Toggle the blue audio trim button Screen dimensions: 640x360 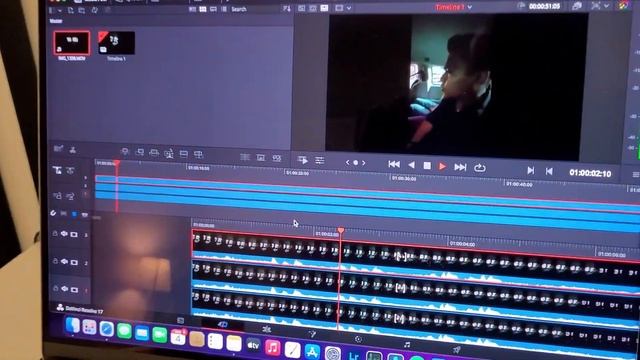point(74,214)
